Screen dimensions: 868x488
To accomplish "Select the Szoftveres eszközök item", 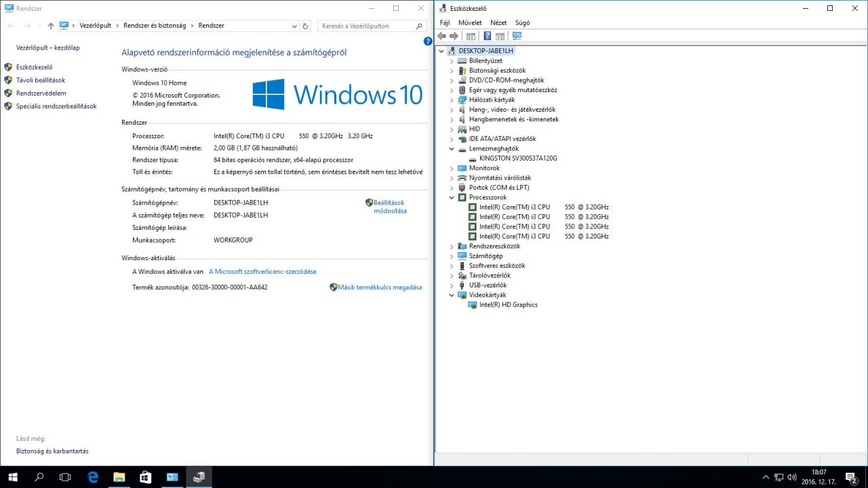I will (497, 266).
